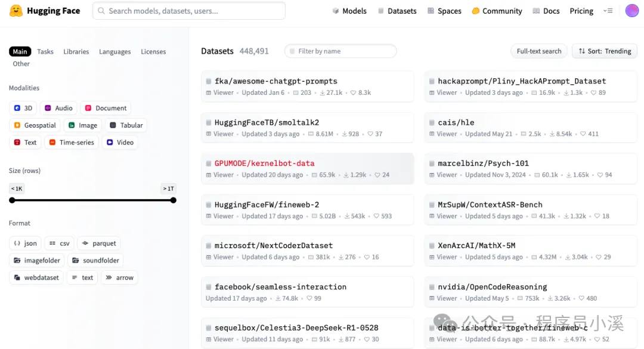Click the right handle of size slider
Image resolution: width=644 pixels, height=349 pixels.
coord(174,200)
